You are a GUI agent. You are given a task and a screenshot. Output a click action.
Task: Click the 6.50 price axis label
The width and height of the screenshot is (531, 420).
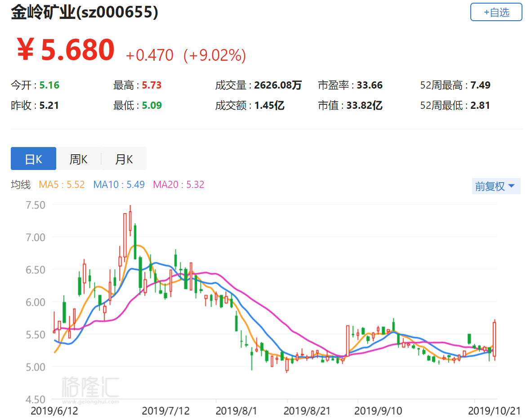36,270
